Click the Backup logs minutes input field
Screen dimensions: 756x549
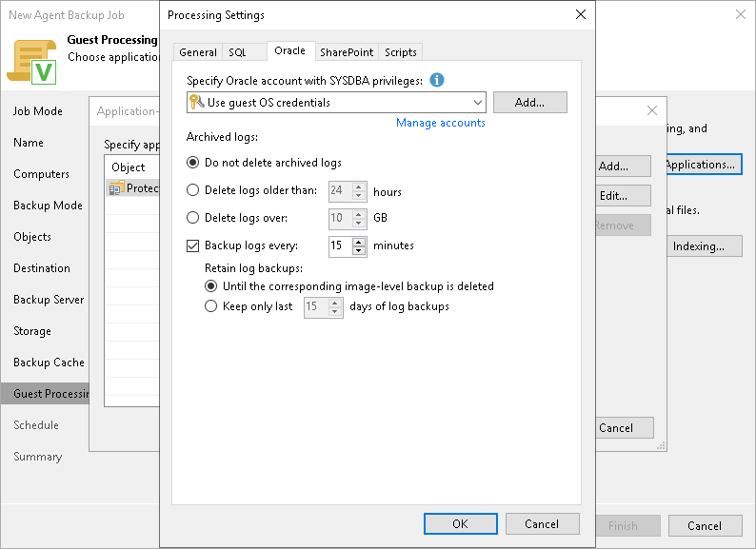pyautogui.click(x=341, y=245)
